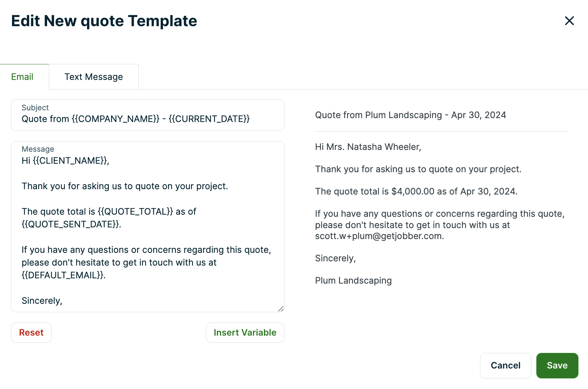Close the Edit New quote Template dialog

point(569,21)
